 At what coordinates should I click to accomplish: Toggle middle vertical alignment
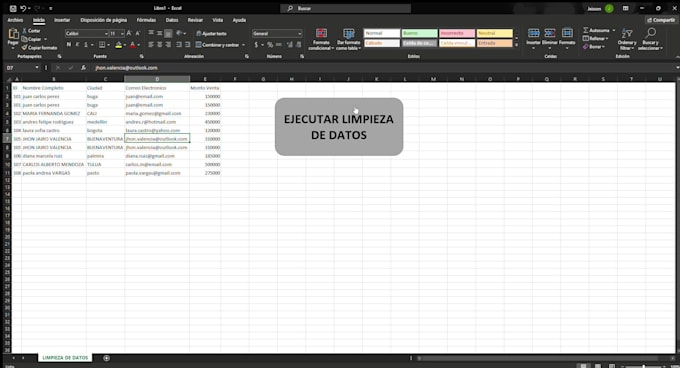[x=160, y=33]
